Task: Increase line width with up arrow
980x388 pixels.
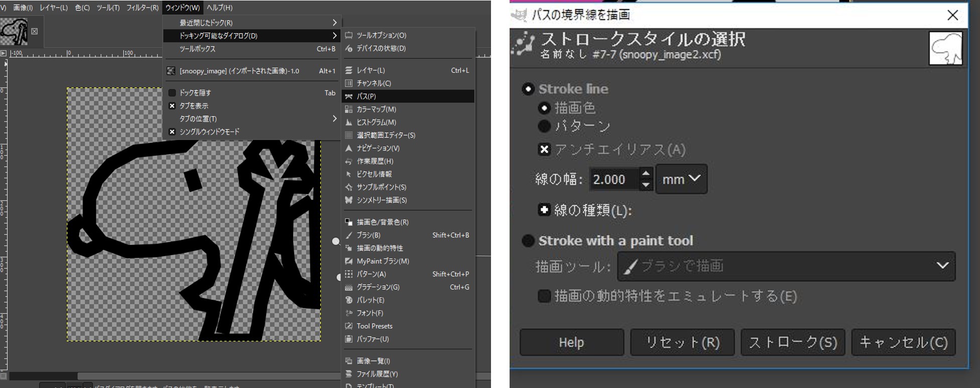Action: 646,174
